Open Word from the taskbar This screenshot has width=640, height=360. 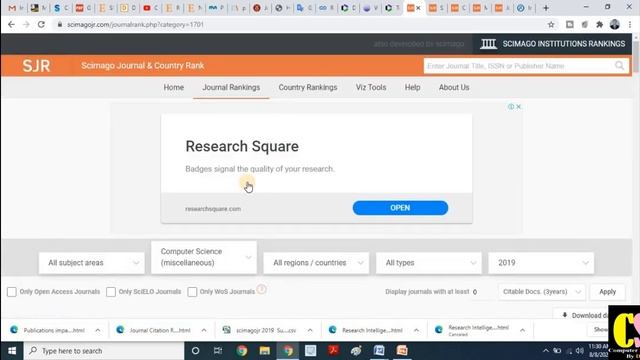[379, 351]
